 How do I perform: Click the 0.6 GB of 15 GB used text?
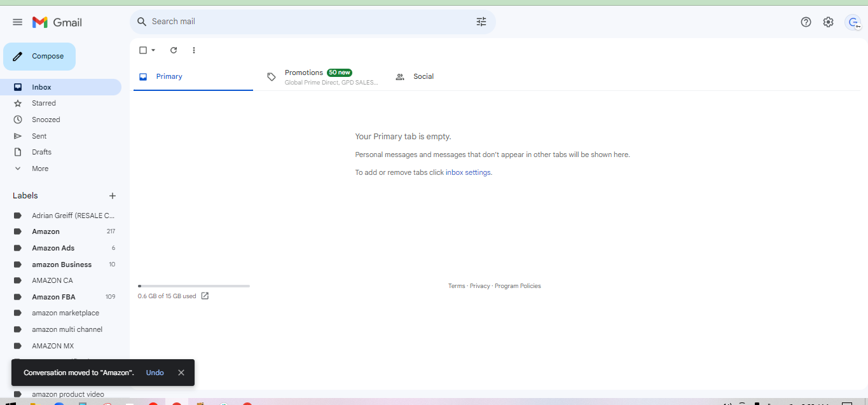[x=167, y=296]
